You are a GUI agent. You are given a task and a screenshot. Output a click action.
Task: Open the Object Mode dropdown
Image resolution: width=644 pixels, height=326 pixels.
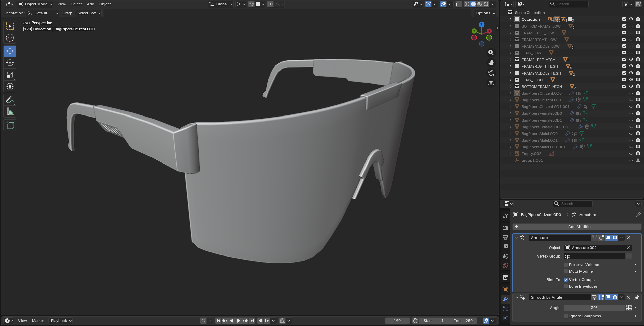pos(35,4)
